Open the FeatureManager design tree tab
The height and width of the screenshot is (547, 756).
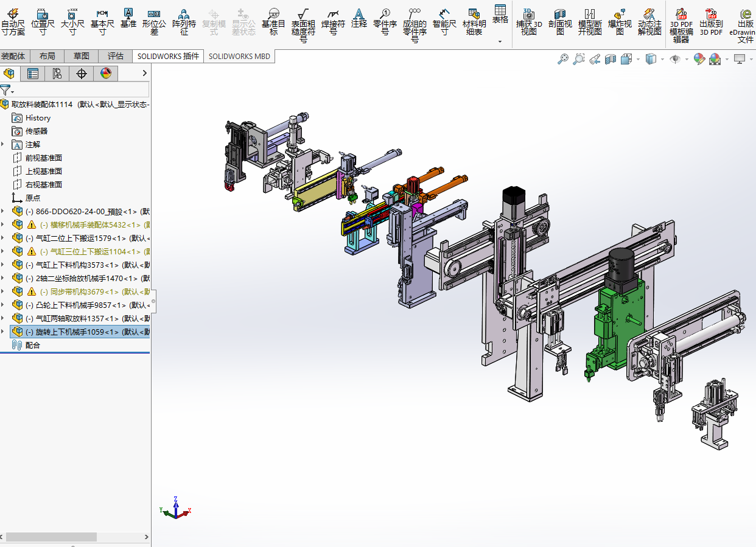9,74
